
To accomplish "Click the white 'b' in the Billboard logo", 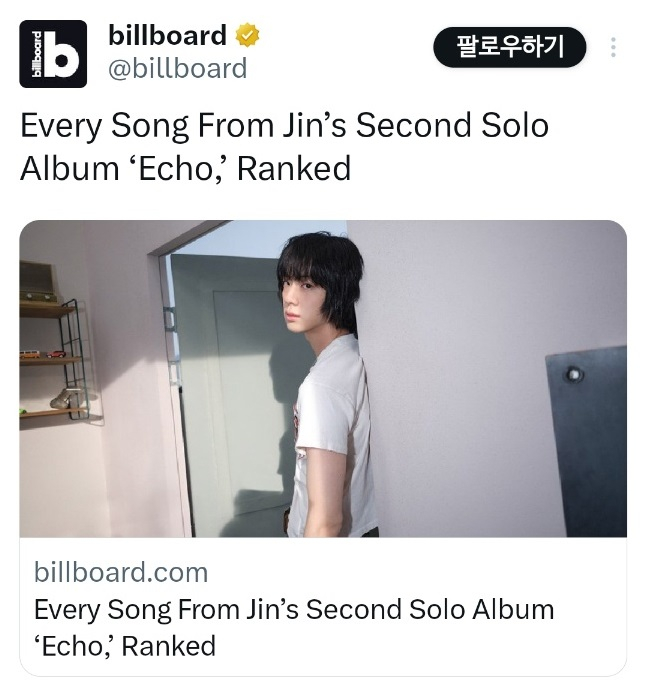I will coord(64,60).
